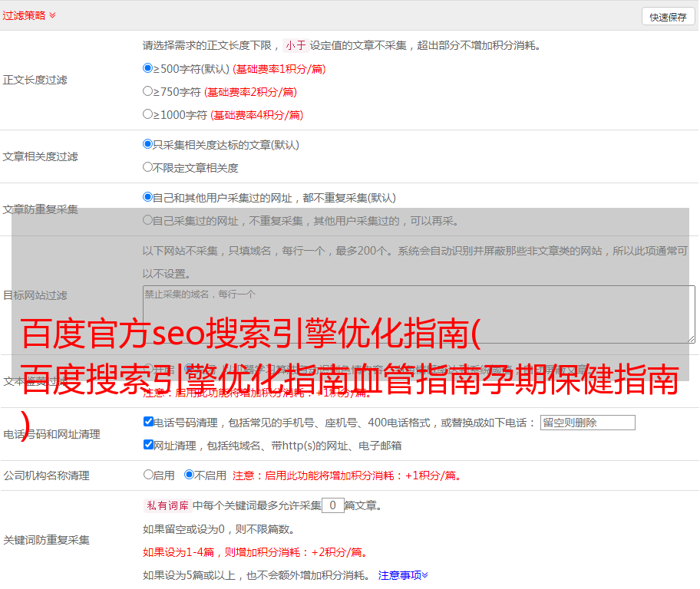Click the red 注意 note beside 不启用
The image size is (700, 589).
point(346,475)
